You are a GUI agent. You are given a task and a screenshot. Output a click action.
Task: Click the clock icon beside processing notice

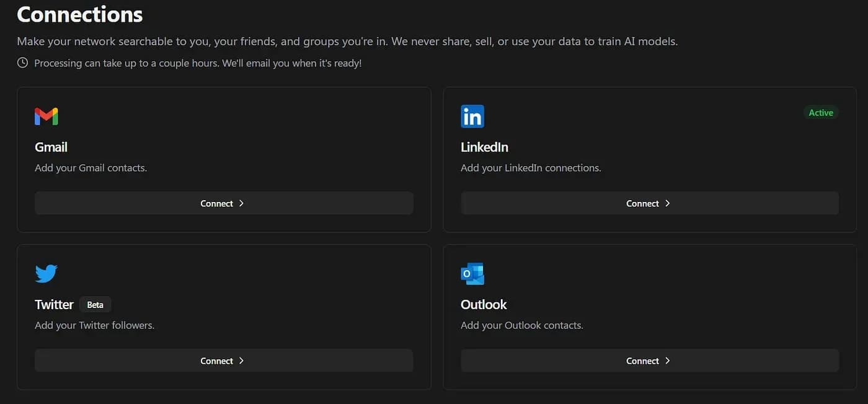[x=22, y=63]
